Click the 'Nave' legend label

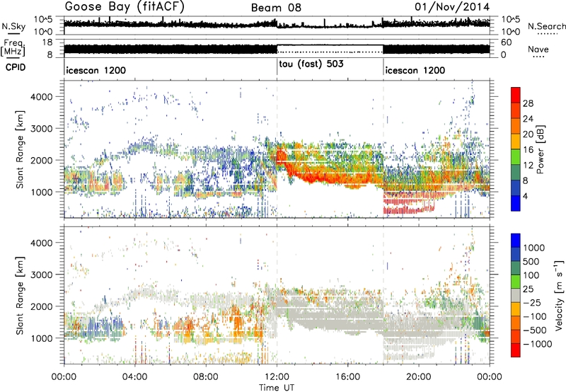[538, 49]
